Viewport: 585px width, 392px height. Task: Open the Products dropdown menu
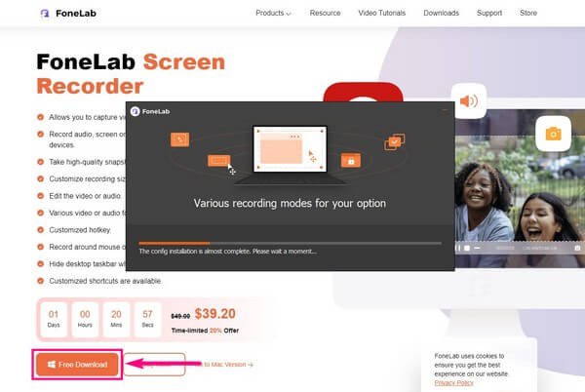click(x=273, y=13)
